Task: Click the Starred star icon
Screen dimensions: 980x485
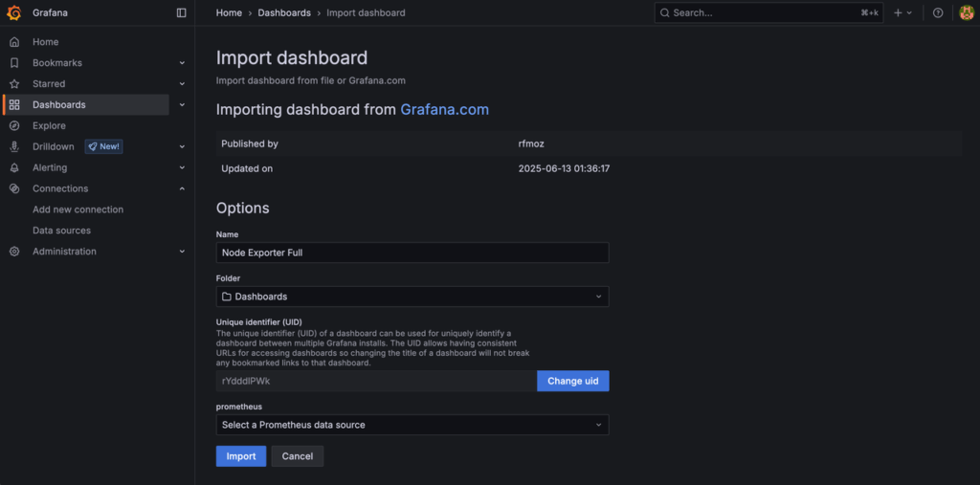Action: click(x=14, y=84)
